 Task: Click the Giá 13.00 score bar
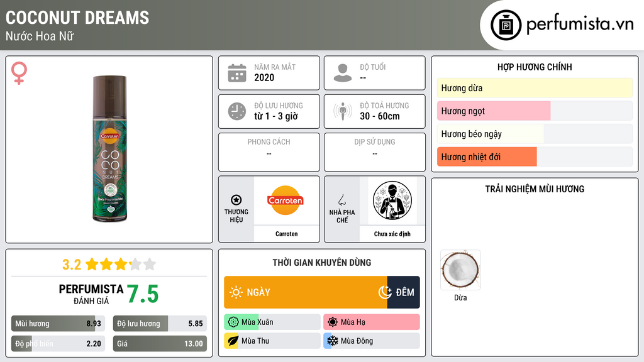point(160,344)
